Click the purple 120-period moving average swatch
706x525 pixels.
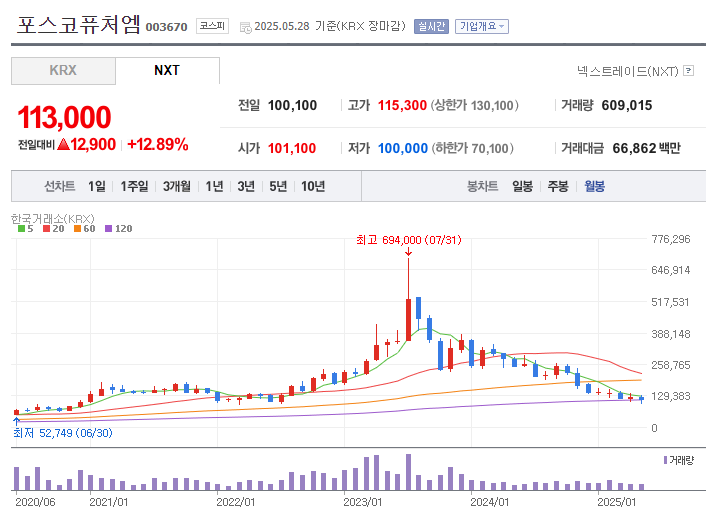(108, 229)
